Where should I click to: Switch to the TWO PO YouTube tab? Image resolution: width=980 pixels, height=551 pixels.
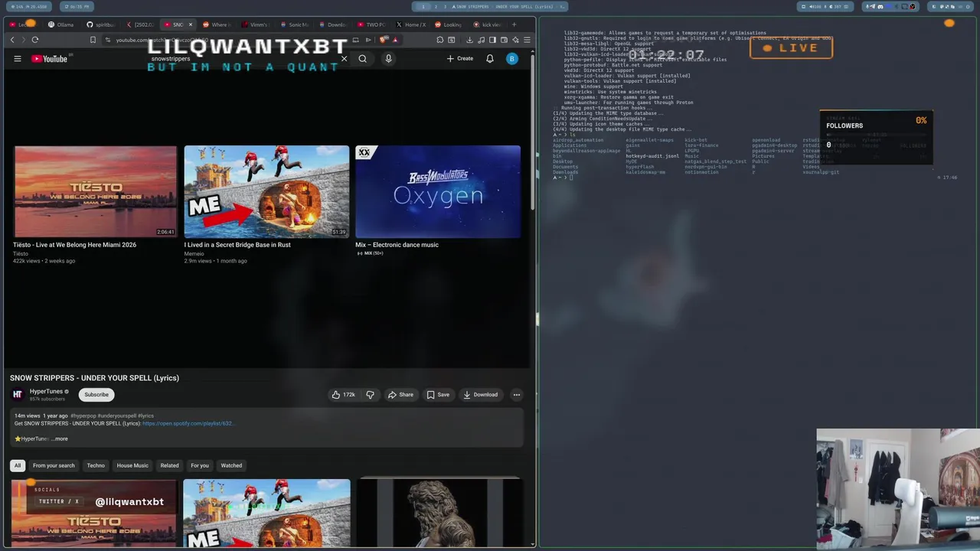(371, 24)
